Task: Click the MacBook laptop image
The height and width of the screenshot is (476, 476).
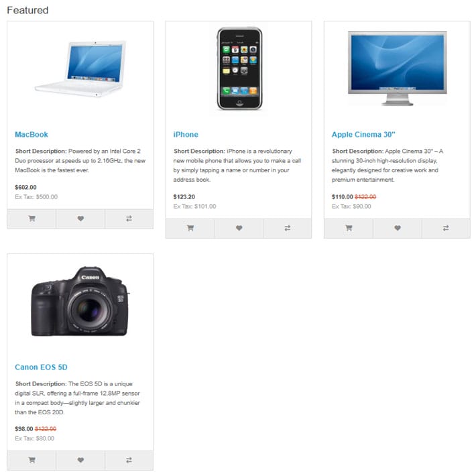Action: (80, 69)
